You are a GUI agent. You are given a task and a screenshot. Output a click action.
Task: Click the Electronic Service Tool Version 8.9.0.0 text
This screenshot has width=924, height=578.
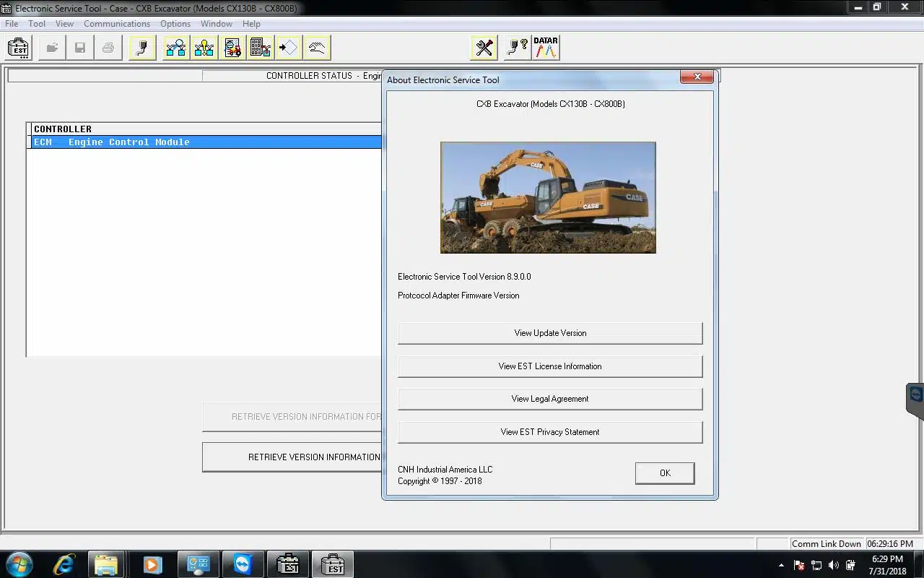coord(464,277)
